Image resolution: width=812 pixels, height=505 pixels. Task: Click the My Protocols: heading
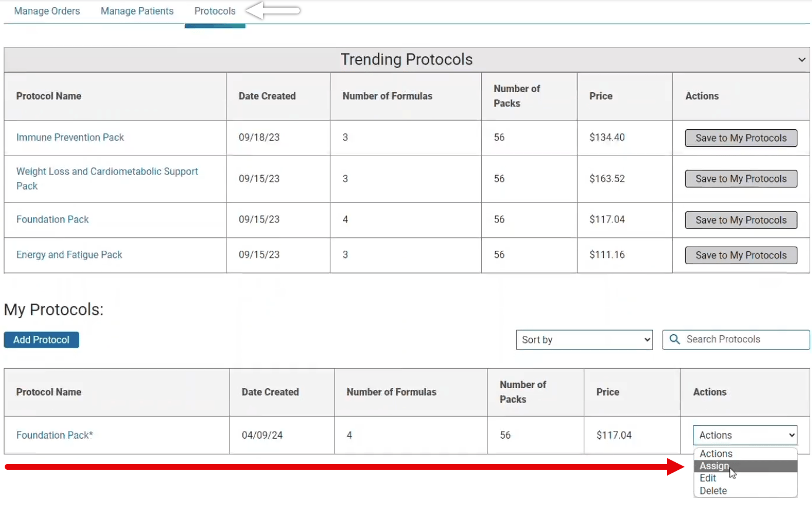click(x=53, y=309)
